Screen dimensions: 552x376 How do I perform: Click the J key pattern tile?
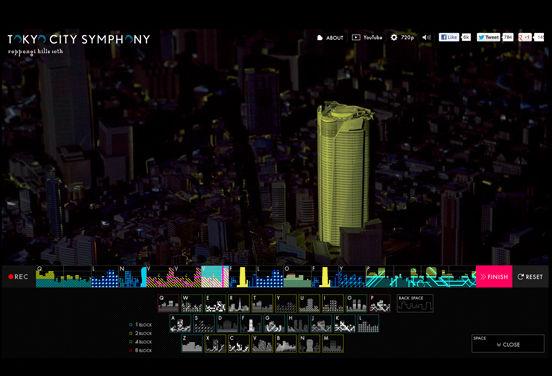(321, 324)
